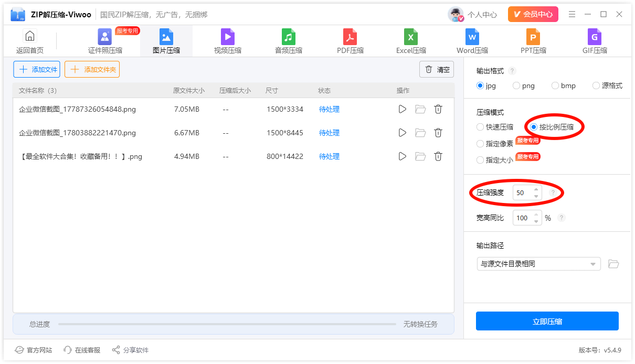This screenshot has height=364, width=635.
Task: Click the 分享软件 link
Action: 130,350
